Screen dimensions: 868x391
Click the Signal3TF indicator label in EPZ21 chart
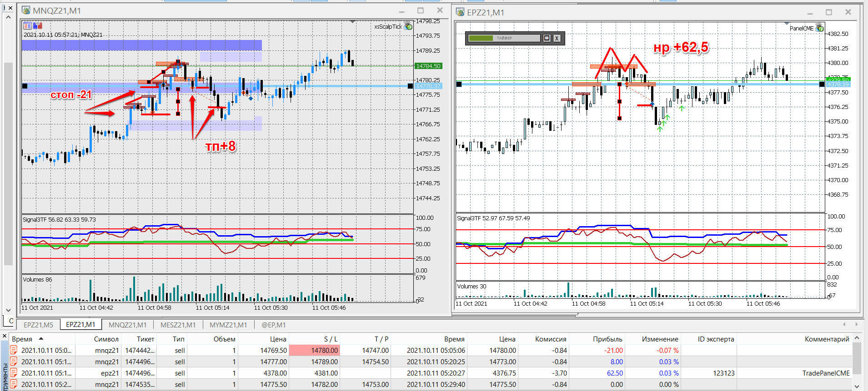(493, 218)
